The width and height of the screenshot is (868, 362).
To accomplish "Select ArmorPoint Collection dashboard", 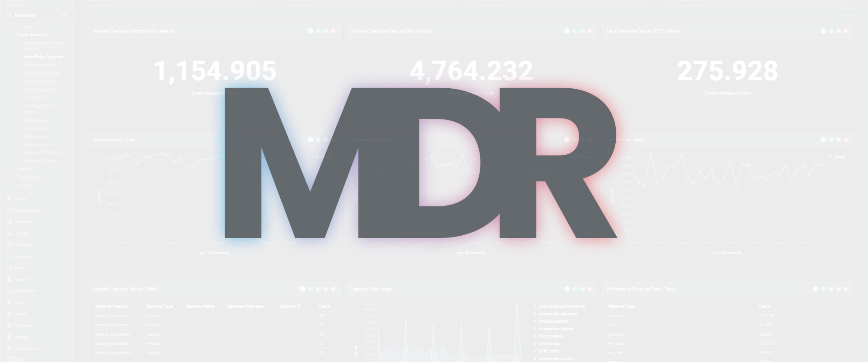I will 44,57.
